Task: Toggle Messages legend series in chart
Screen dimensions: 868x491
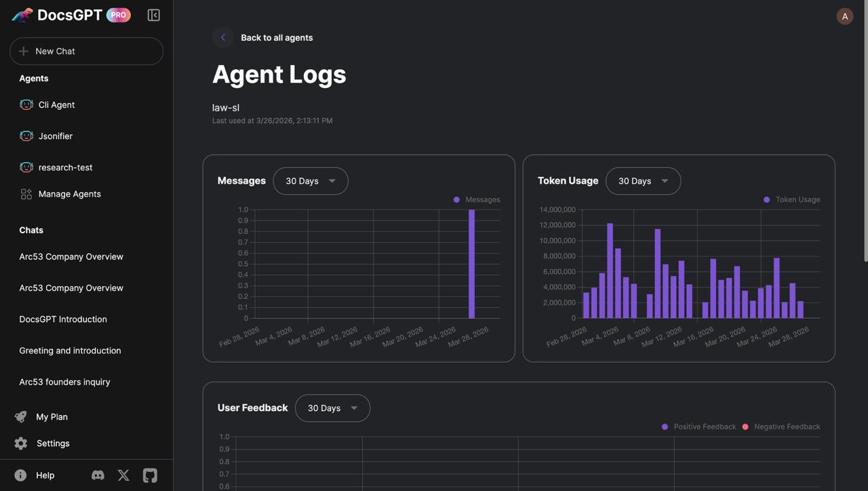Action: click(477, 199)
